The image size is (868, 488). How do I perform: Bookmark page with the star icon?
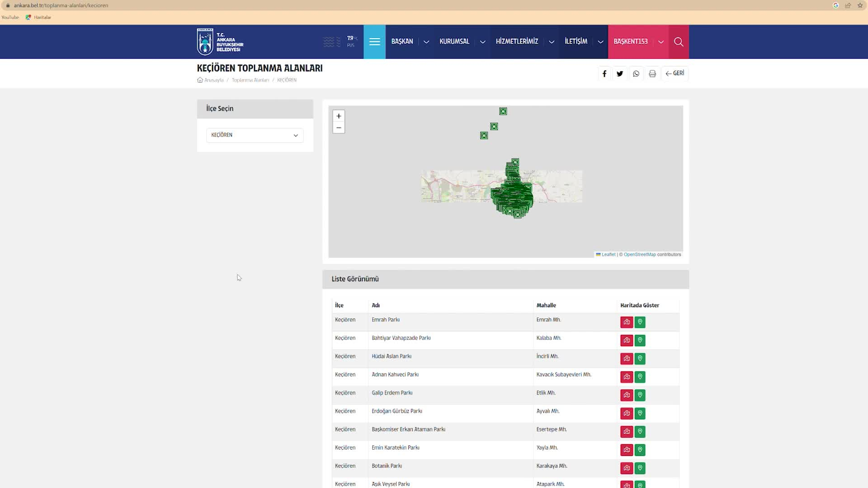click(x=860, y=5)
